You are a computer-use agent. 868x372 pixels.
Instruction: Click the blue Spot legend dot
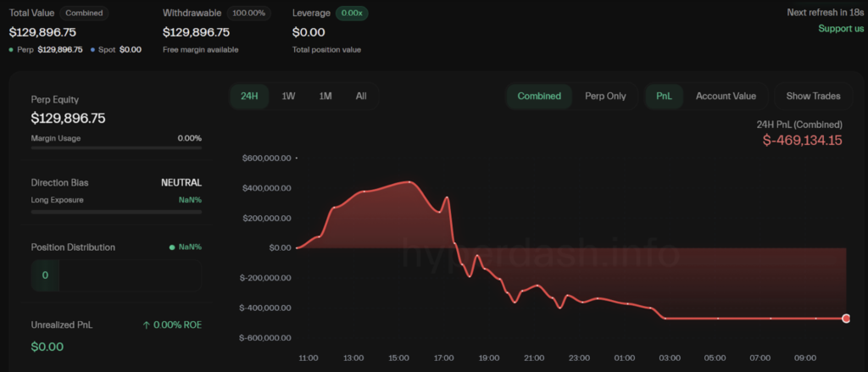pyautogui.click(x=92, y=50)
